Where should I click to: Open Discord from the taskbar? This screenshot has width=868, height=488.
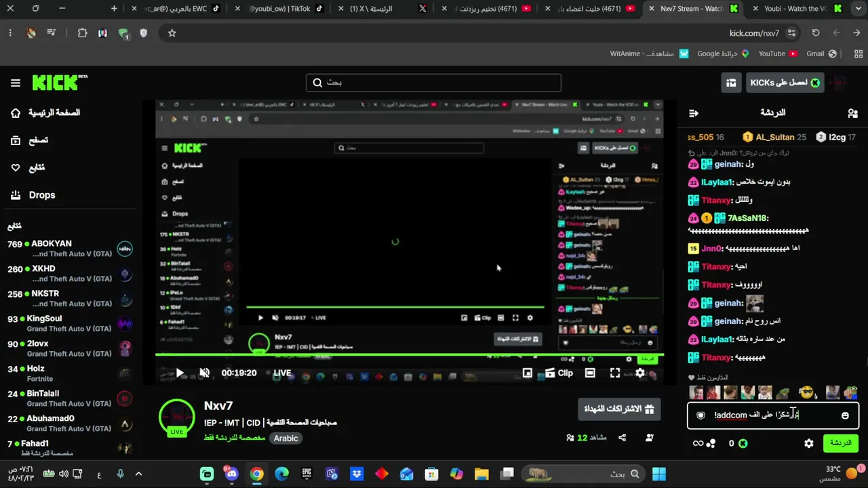(x=232, y=474)
